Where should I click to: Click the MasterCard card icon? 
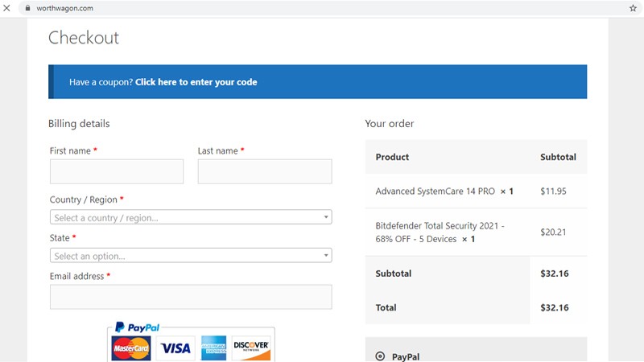coord(130,348)
